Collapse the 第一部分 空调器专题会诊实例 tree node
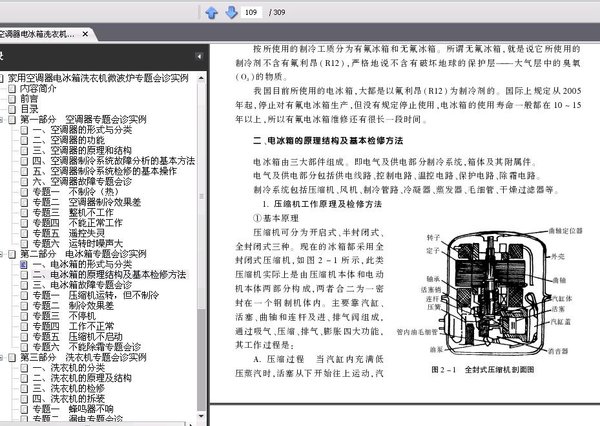 point(2,120)
